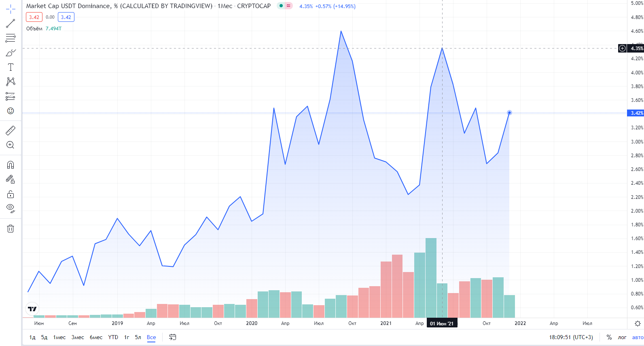644x346 pixels.
Task: Click the TradingView logo badge
Action: coord(32,309)
